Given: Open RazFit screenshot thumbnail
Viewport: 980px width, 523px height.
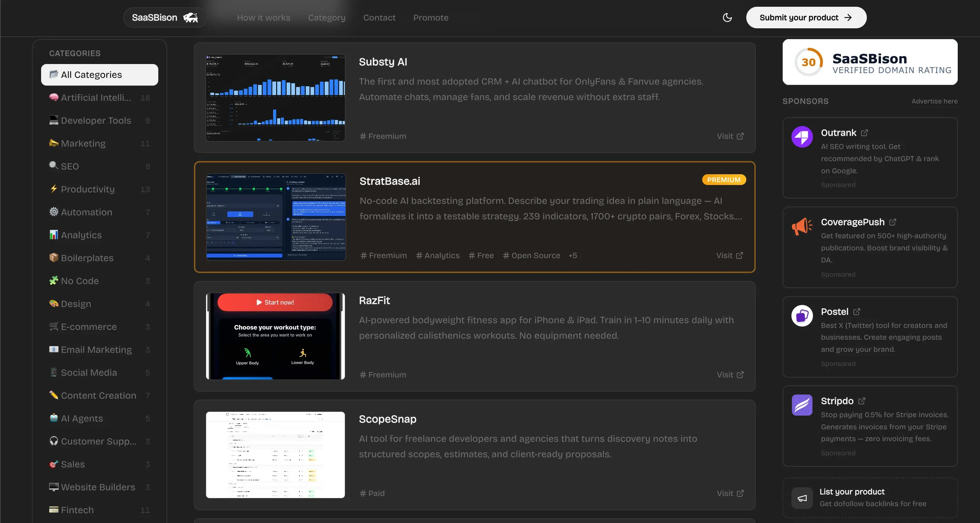Looking at the screenshot, I should click(275, 336).
